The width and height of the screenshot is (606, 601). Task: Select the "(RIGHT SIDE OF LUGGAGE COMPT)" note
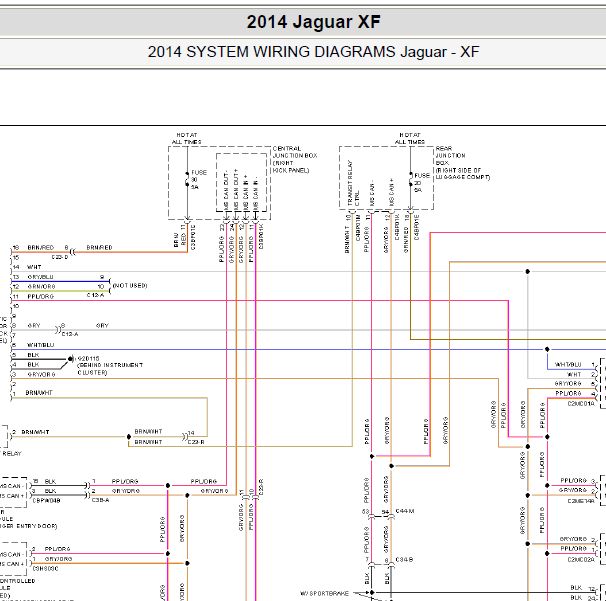(463, 174)
